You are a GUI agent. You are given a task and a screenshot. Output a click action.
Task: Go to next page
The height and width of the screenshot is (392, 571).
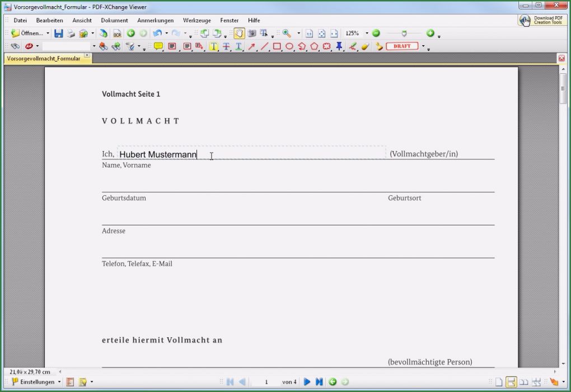coord(307,382)
